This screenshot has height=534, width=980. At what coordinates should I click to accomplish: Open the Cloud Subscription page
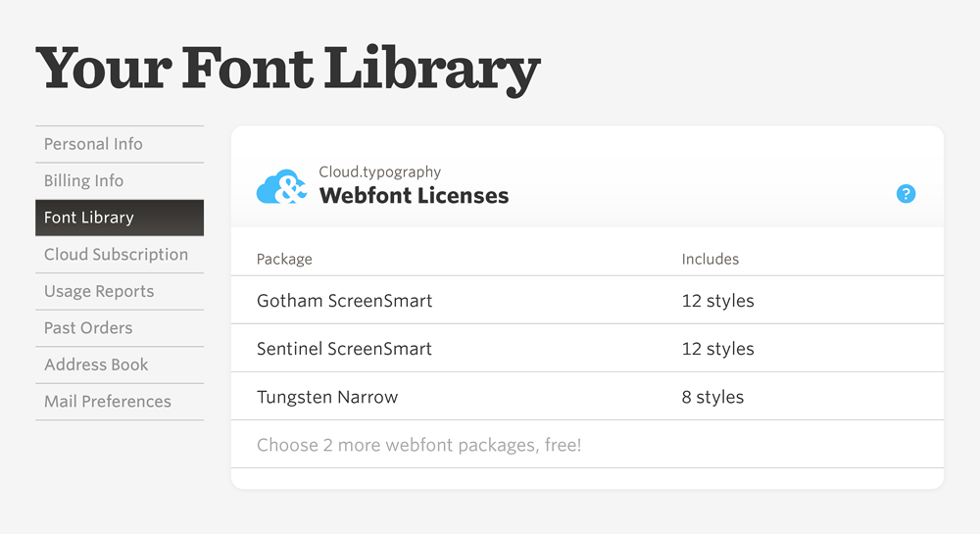116,255
